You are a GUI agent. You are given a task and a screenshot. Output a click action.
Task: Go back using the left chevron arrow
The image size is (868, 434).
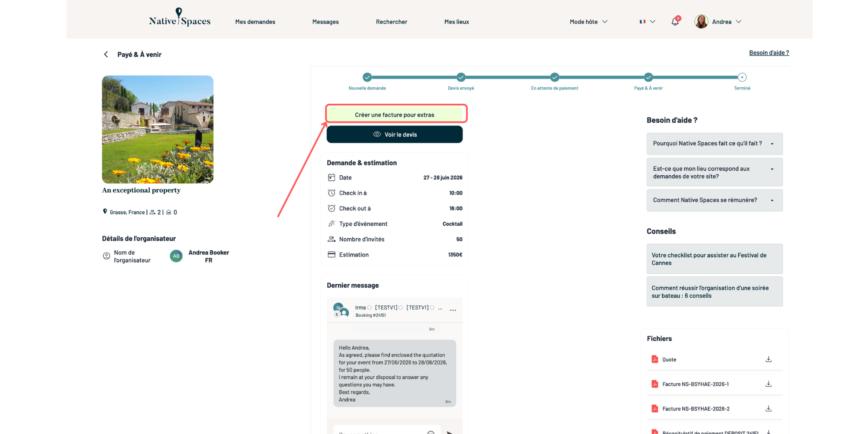[106, 54]
